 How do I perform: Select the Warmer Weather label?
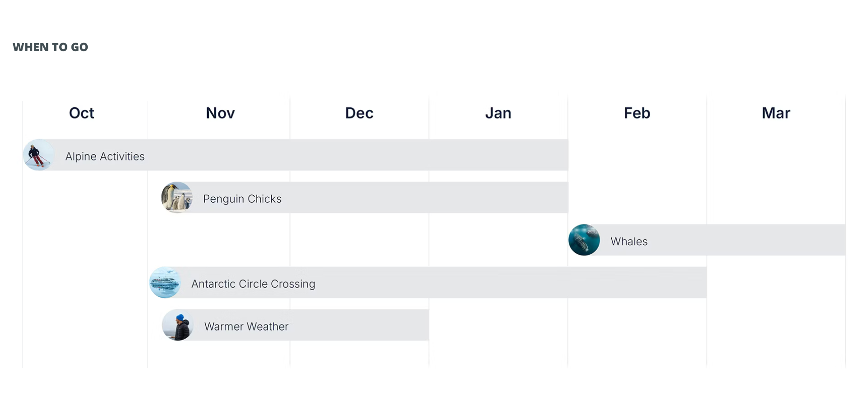[x=246, y=327]
